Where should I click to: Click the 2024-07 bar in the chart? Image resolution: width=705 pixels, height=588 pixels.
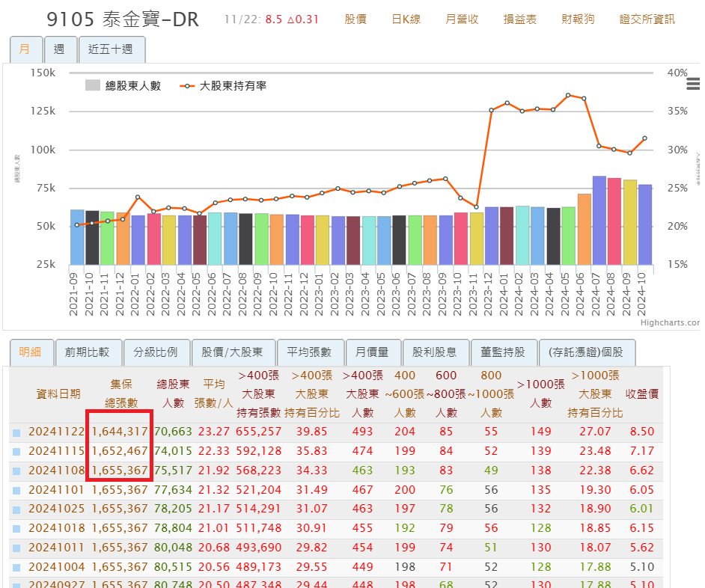pyautogui.click(x=599, y=220)
